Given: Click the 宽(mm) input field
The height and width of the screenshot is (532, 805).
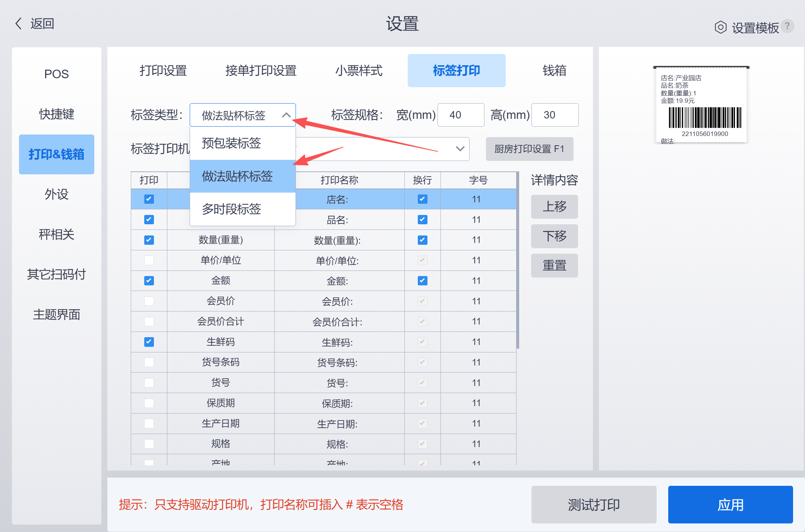Looking at the screenshot, I should click(461, 115).
